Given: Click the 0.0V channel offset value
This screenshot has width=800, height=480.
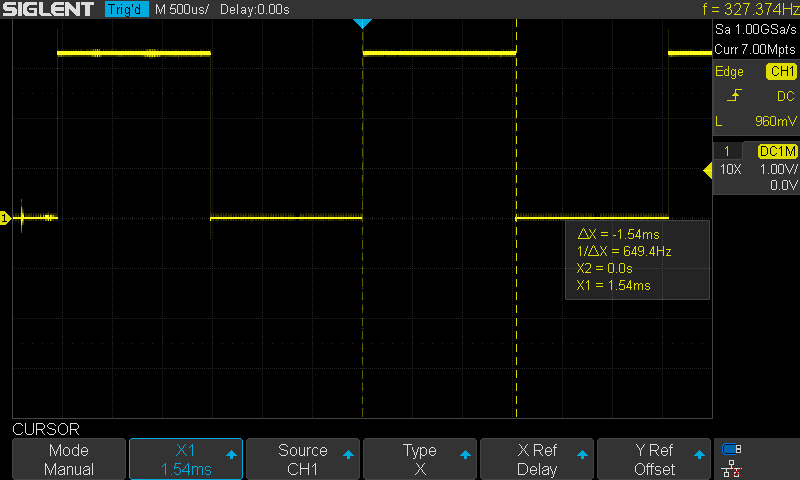Looking at the screenshot, I should coord(784,185).
